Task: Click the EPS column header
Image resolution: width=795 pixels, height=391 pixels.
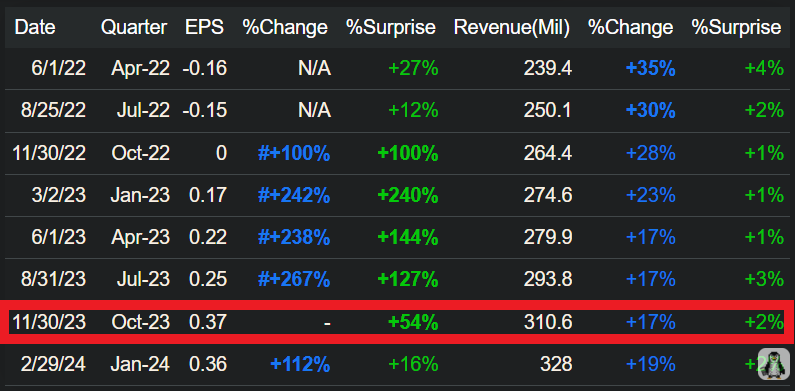Action: 204,27
